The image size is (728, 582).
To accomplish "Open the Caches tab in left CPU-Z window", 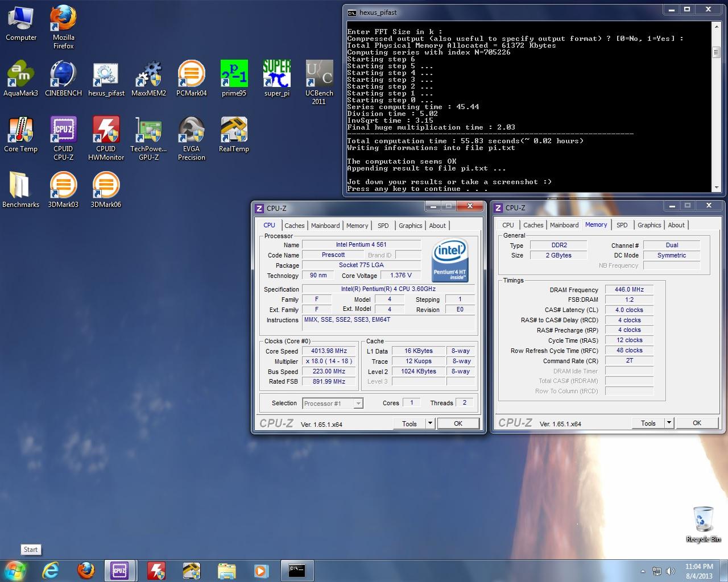I will (295, 226).
